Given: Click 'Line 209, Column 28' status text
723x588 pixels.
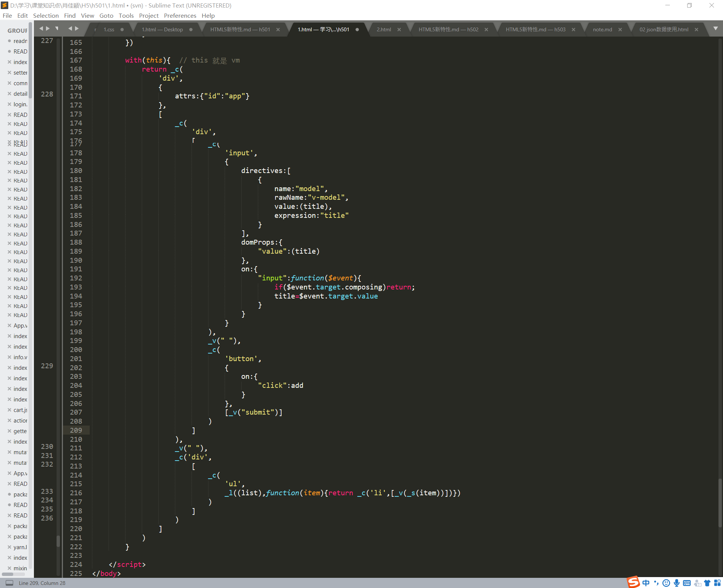Looking at the screenshot, I should point(42,583).
